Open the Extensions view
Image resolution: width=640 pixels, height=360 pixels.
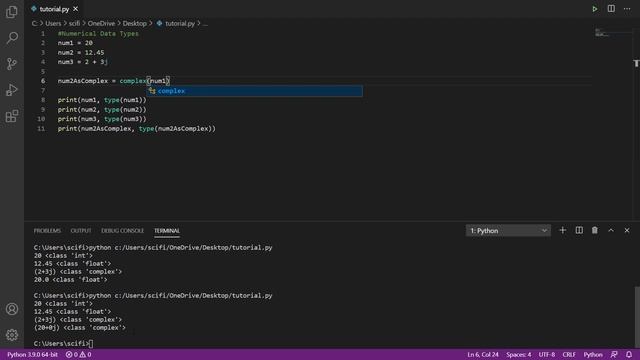click(12, 116)
